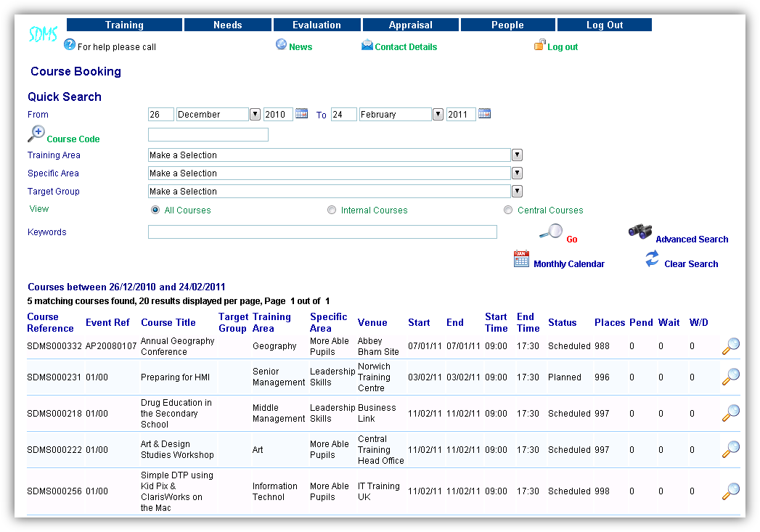View details for course SDMS000218
The image size is (760, 532).
(730, 413)
